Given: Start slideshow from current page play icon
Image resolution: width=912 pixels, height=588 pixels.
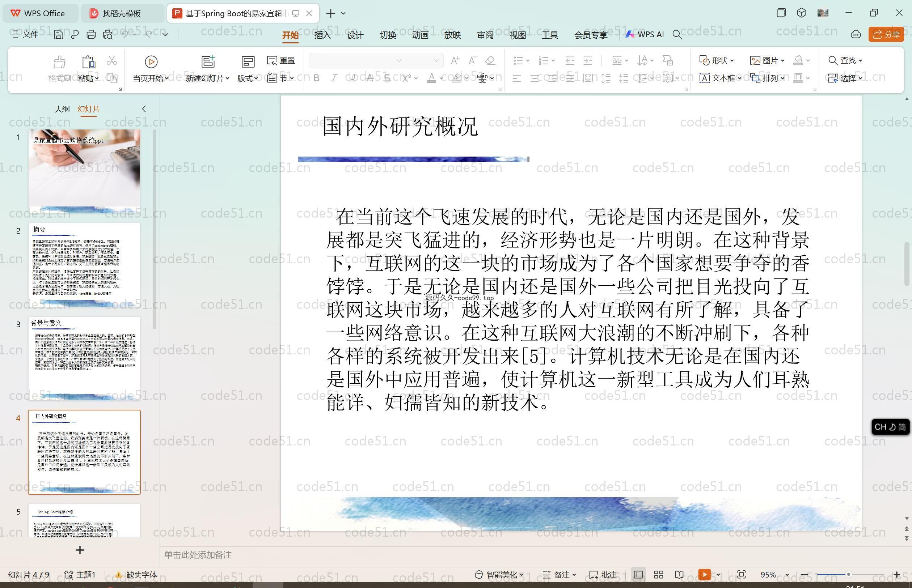Looking at the screenshot, I should click(151, 62).
